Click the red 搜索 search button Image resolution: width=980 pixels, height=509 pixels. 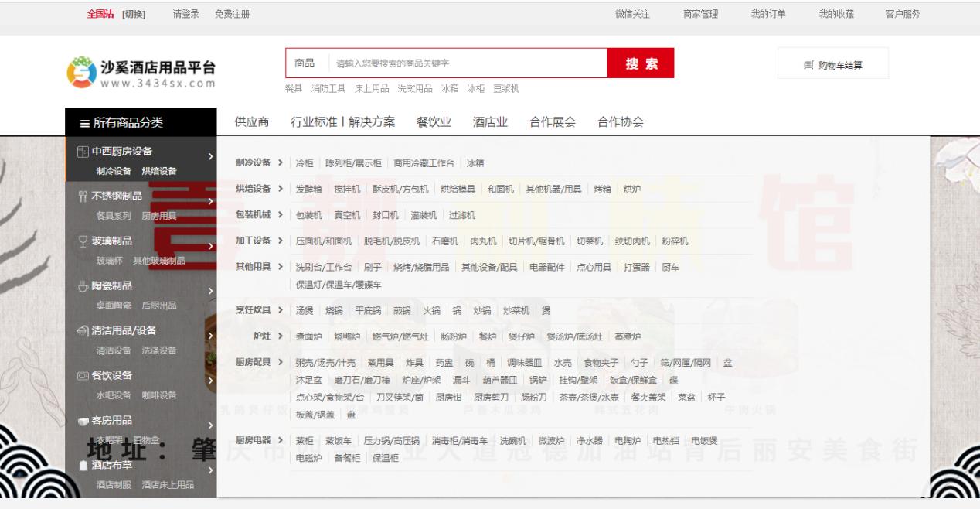(x=643, y=63)
